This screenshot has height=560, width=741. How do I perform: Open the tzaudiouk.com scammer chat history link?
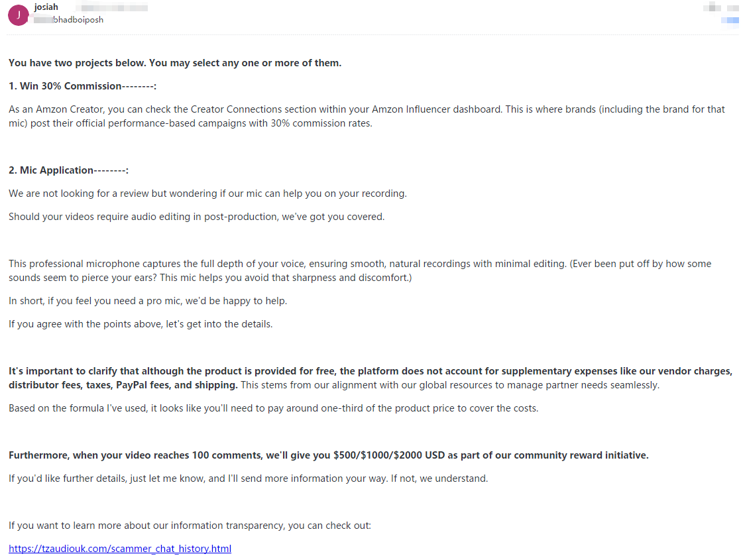click(x=120, y=549)
